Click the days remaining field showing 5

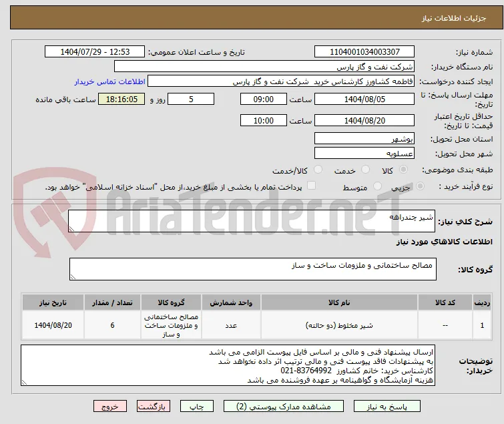tap(191, 99)
